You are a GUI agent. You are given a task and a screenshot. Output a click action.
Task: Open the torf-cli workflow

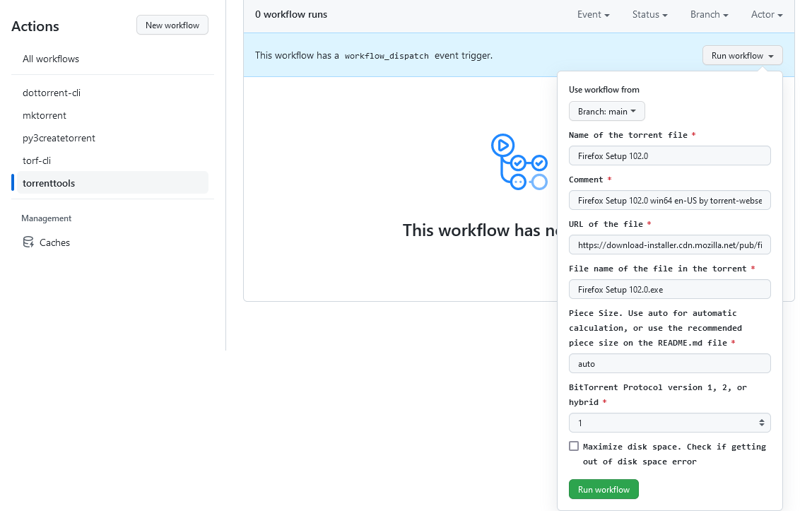click(x=37, y=160)
